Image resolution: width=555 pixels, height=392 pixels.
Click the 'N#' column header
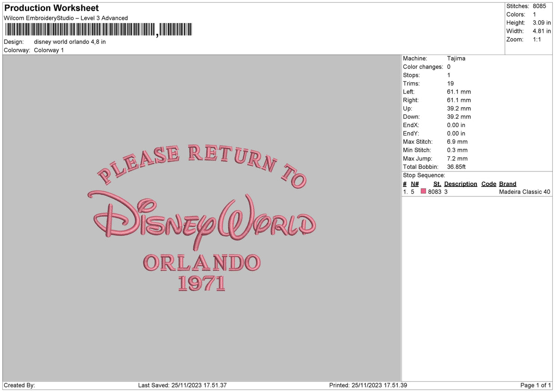pyautogui.click(x=414, y=184)
